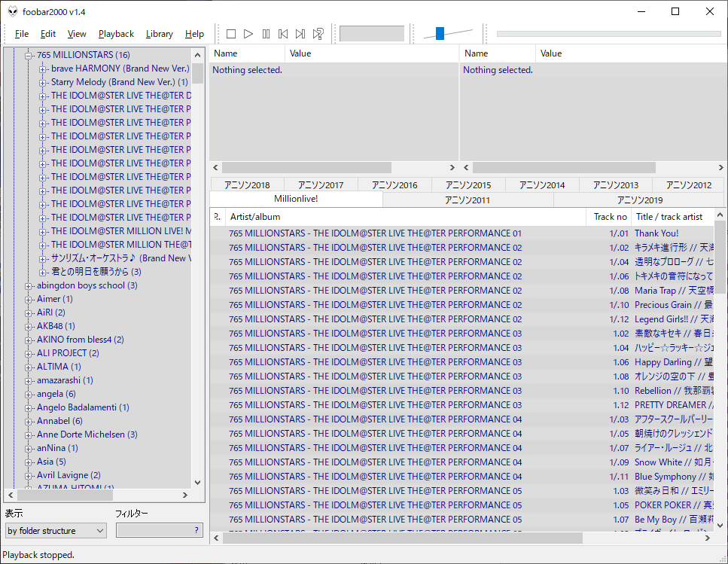Viewport: 728px width, 564px height.
Task: Select ALTIMA (1) in library tree
Action: click(59, 367)
